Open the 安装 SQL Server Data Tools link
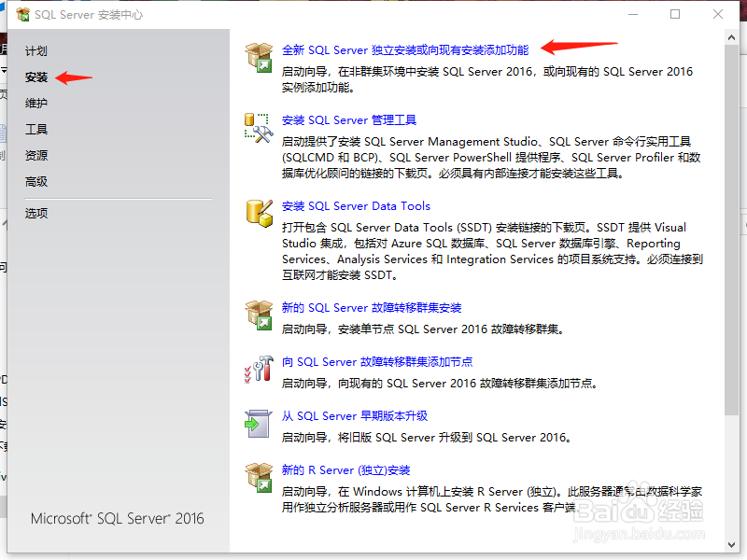 [356, 206]
